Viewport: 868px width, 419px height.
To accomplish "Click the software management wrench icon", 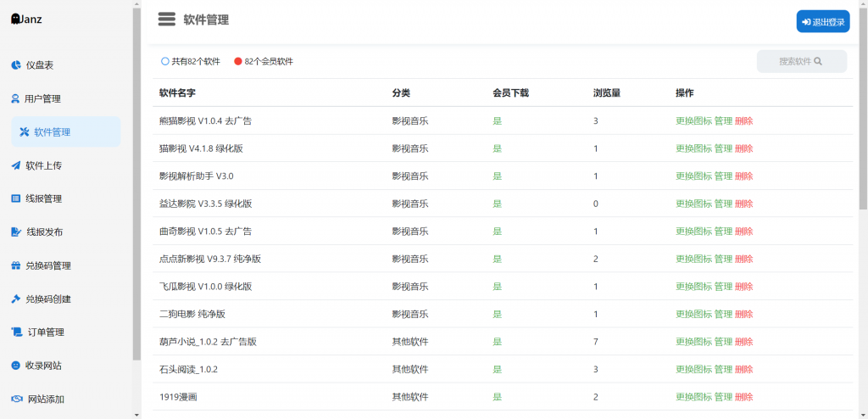I will 24,132.
